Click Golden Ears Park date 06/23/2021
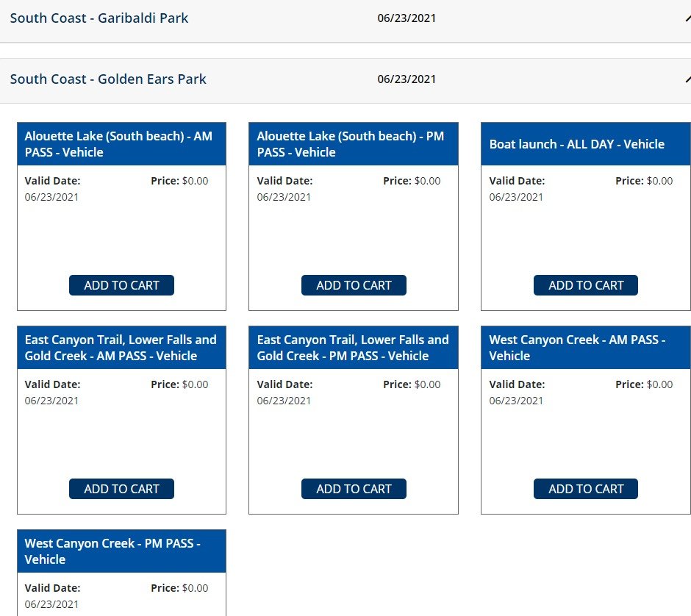691x616 pixels. pos(407,79)
